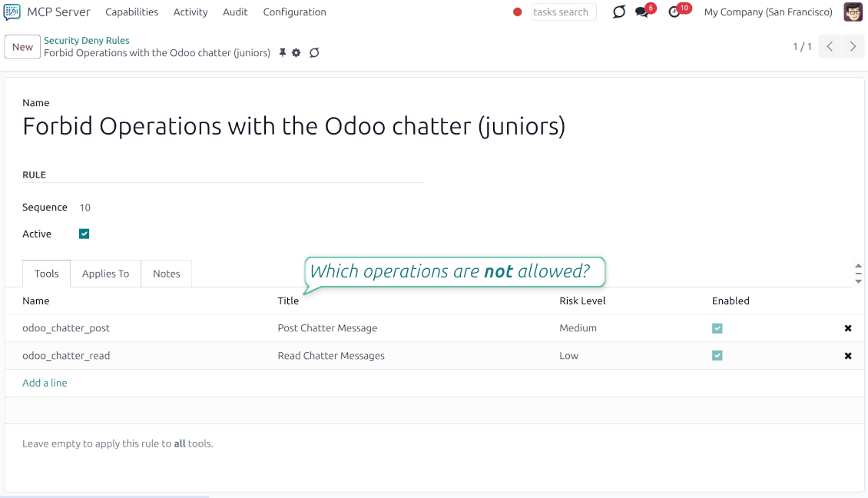Open the Security Deny Rules breadcrumb link

pos(86,40)
